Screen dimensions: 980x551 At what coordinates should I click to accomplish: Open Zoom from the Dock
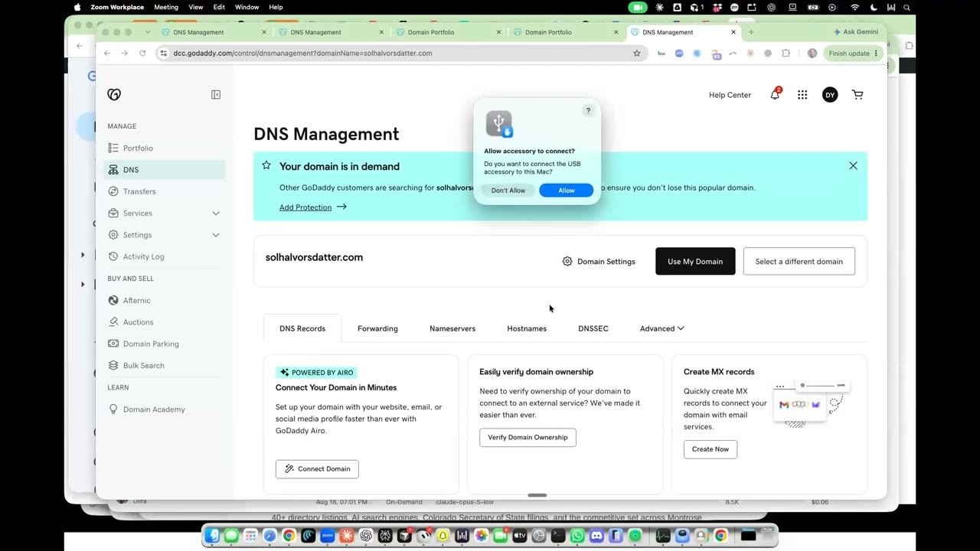(x=328, y=536)
